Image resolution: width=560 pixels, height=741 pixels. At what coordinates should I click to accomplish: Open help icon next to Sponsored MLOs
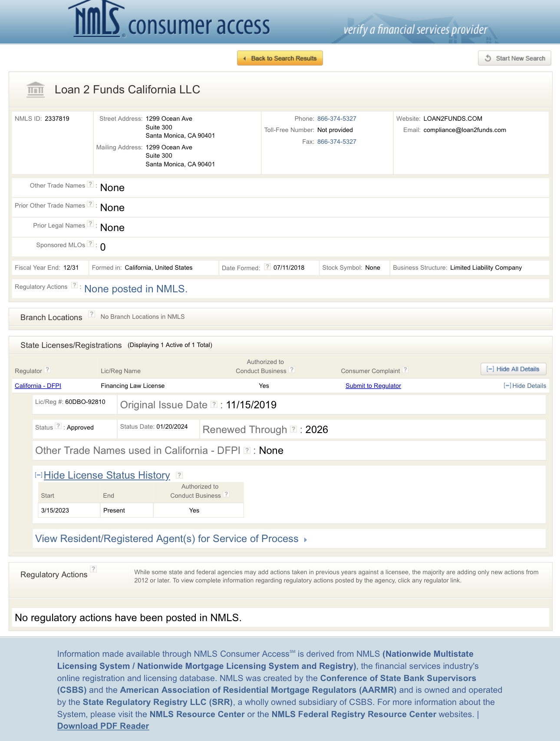[x=90, y=244]
